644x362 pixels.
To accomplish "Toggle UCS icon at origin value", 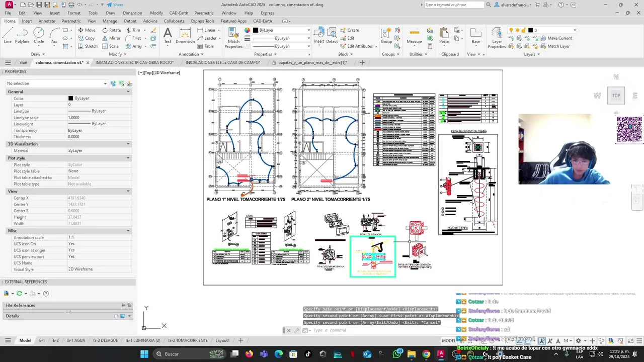I will tap(100, 250).
